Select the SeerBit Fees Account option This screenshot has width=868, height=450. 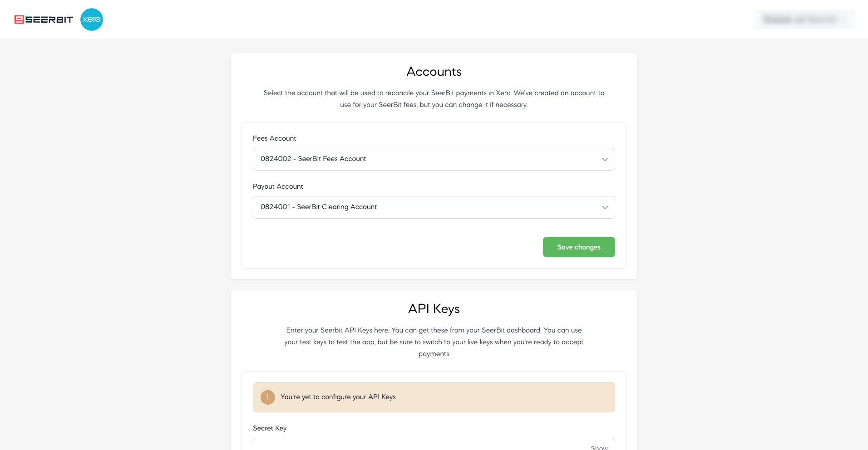(x=313, y=159)
